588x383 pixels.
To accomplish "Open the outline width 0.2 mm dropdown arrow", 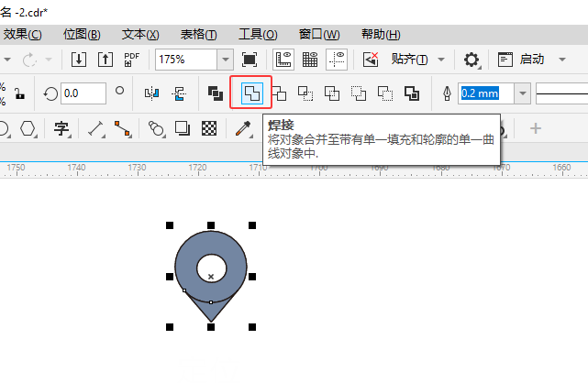I will pos(522,93).
